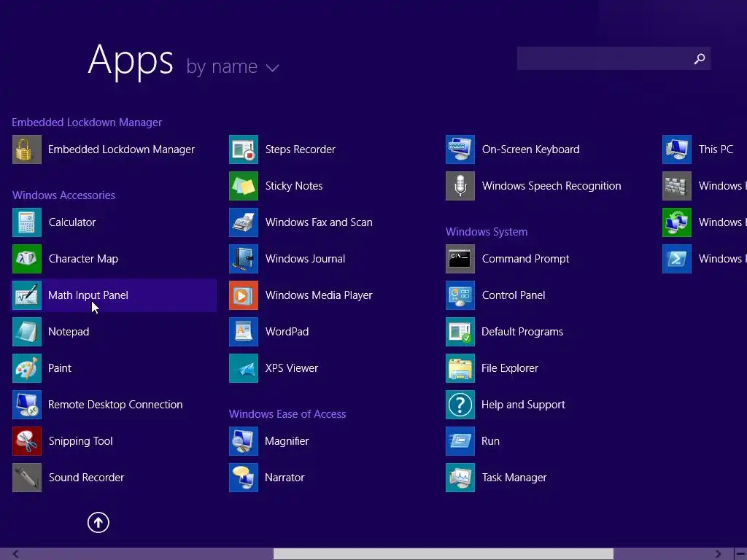Screen dimensions: 747x560
Task: Click the 'On-Screen Keyboard' text
Action: 531,149
